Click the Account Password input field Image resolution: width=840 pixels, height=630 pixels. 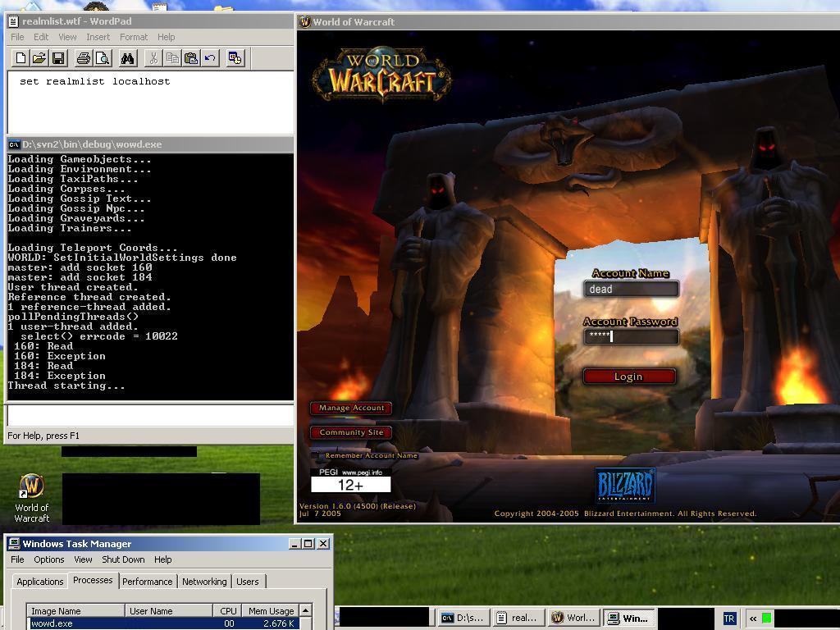click(x=631, y=336)
